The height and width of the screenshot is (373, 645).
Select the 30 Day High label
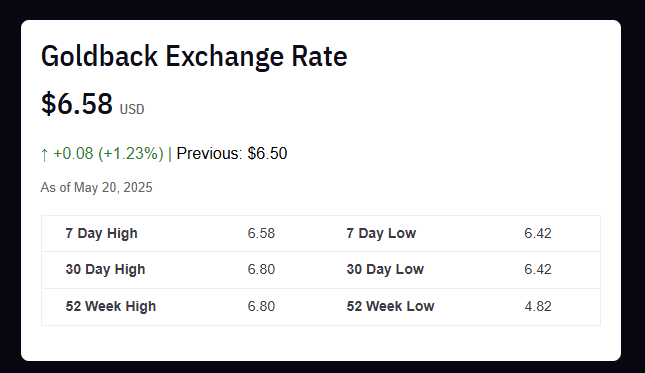(x=105, y=269)
